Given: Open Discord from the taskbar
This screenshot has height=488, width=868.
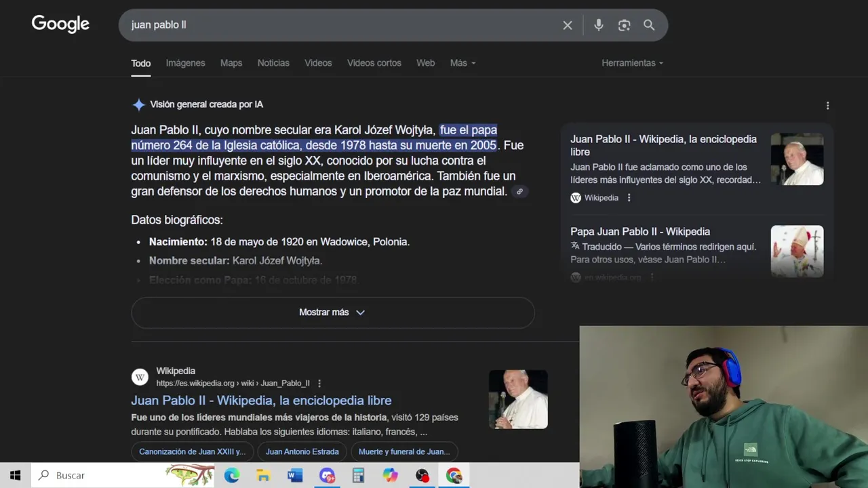Looking at the screenshot, I should pos(327,476).
